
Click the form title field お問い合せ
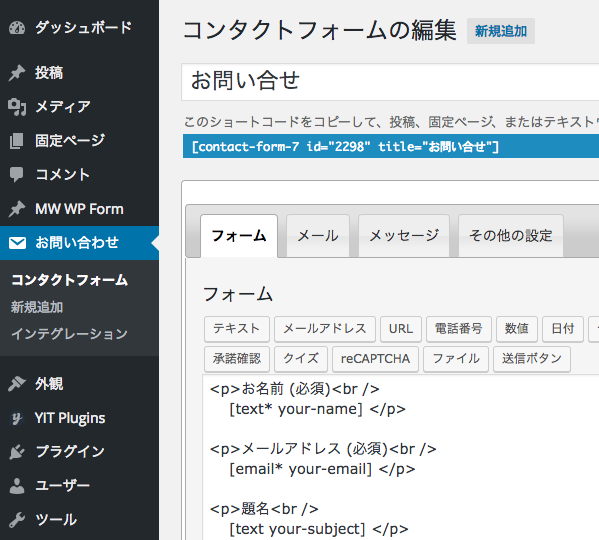pyautogui.click(x=390, y=82)
